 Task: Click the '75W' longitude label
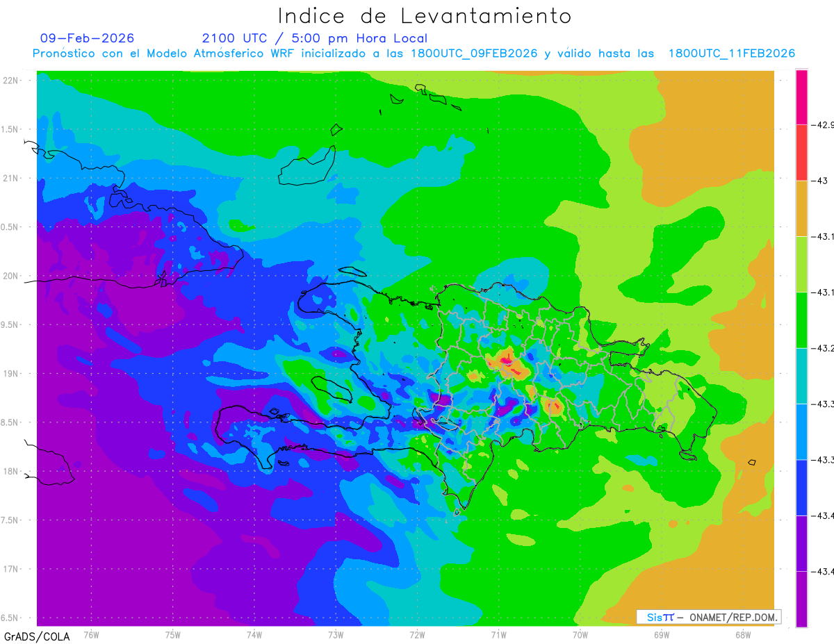tap(173, 635)
